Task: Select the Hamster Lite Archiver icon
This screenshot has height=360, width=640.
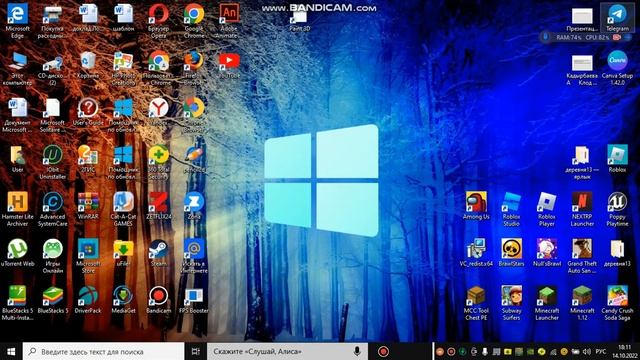Action: pos(17,202)
